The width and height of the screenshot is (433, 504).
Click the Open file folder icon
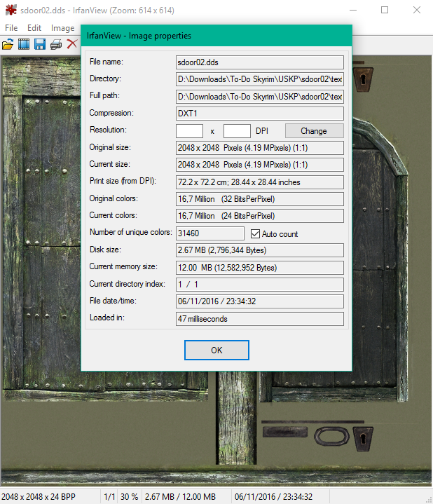pos(8,45)
